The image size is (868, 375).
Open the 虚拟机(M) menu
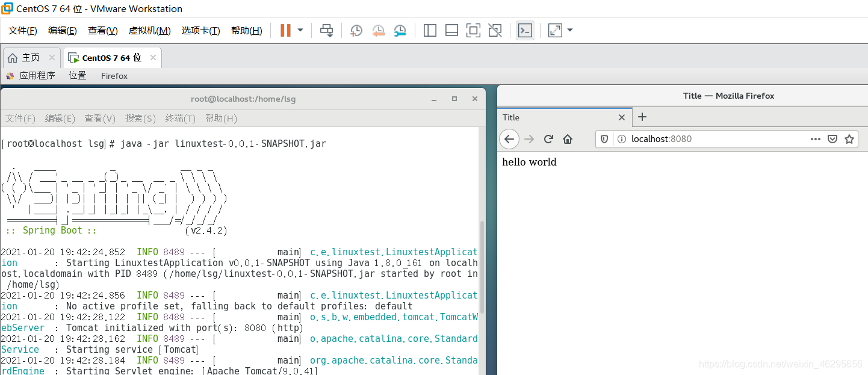[x=150, y=31]
